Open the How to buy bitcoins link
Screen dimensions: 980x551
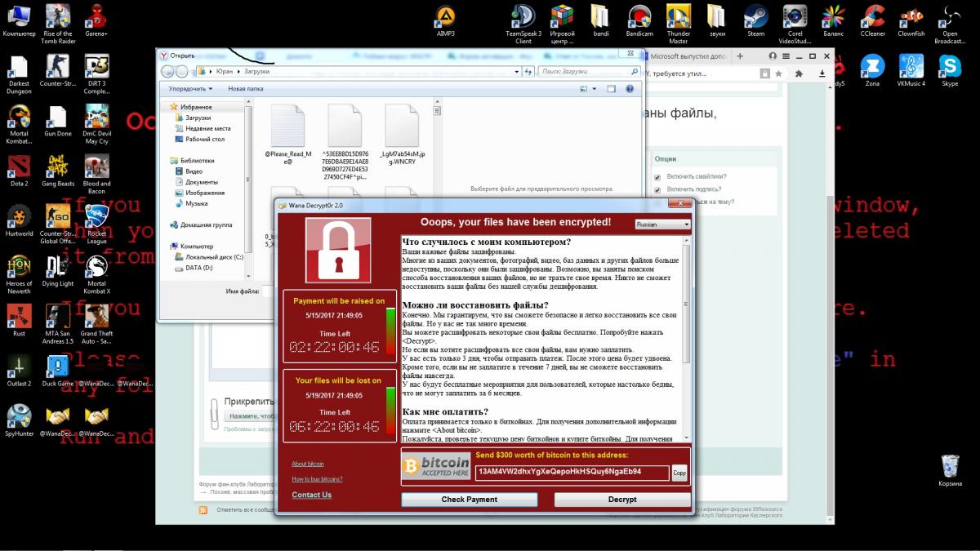(317, 479)
